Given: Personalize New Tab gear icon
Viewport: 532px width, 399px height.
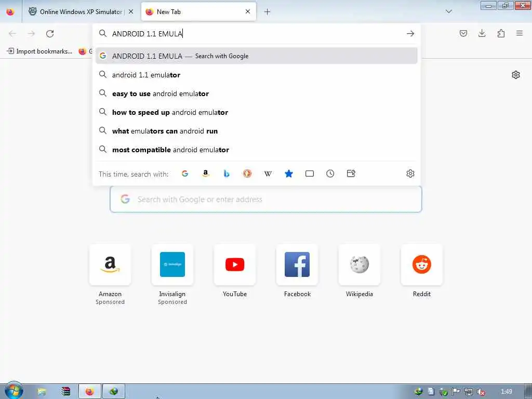Looking at the screenshot, I should click(x=516, y=75).
